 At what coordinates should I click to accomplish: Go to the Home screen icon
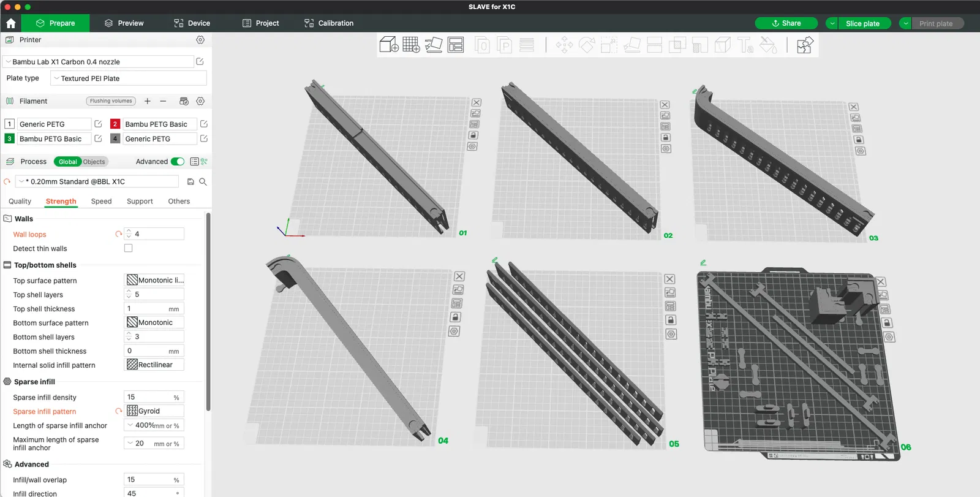(x=10, y=23)
